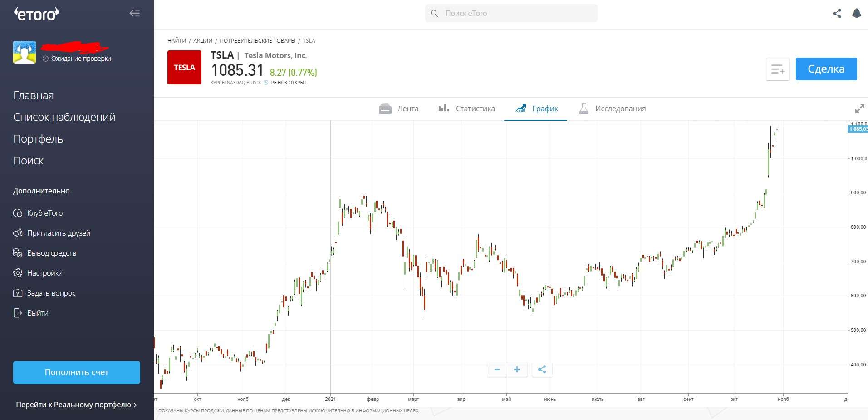Click Ожидание проверки status
The height and width of the screenshot is (420, 868).
coord(81,59)
